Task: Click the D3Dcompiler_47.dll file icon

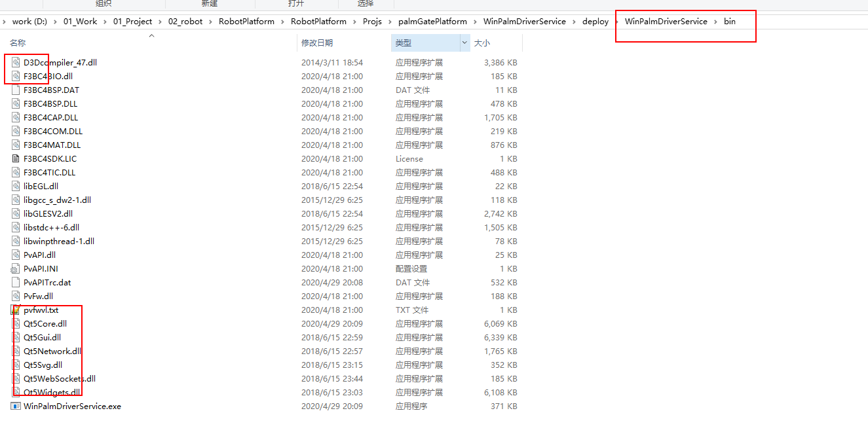Action: point(16,62)
